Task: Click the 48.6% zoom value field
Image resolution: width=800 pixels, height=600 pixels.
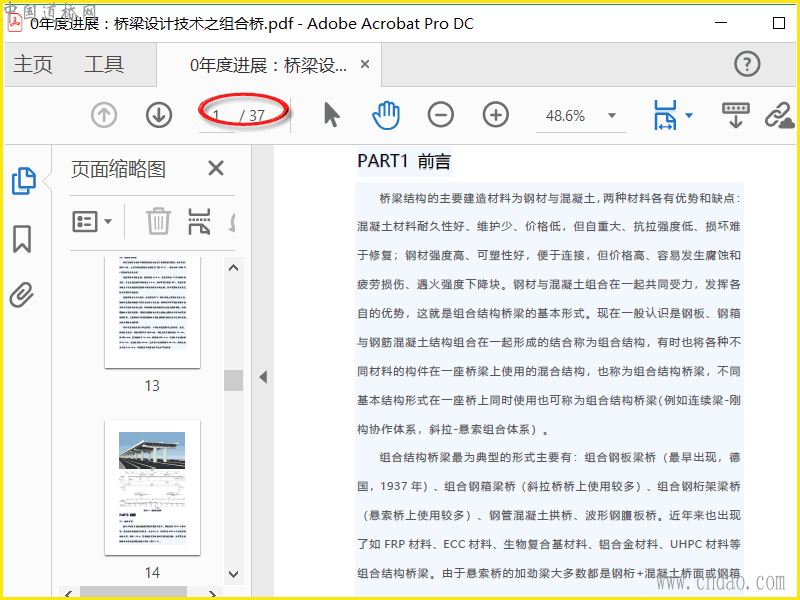Action: coord(565,116)
